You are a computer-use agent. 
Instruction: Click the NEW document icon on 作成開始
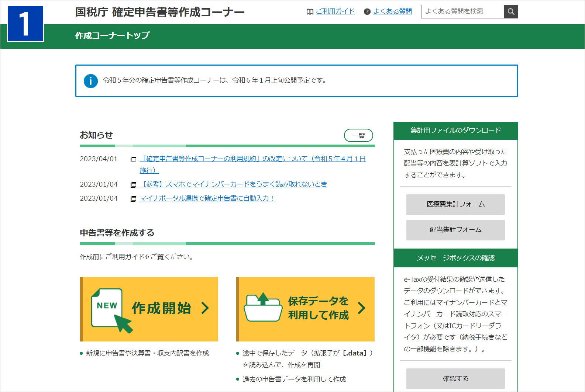[x=107, y=308]
